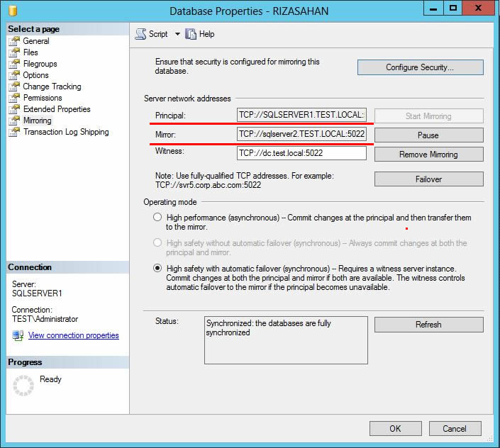The height and width of the screenshot is (448, 500).
Task: Go to the Options page
Action: coord(35,75)
